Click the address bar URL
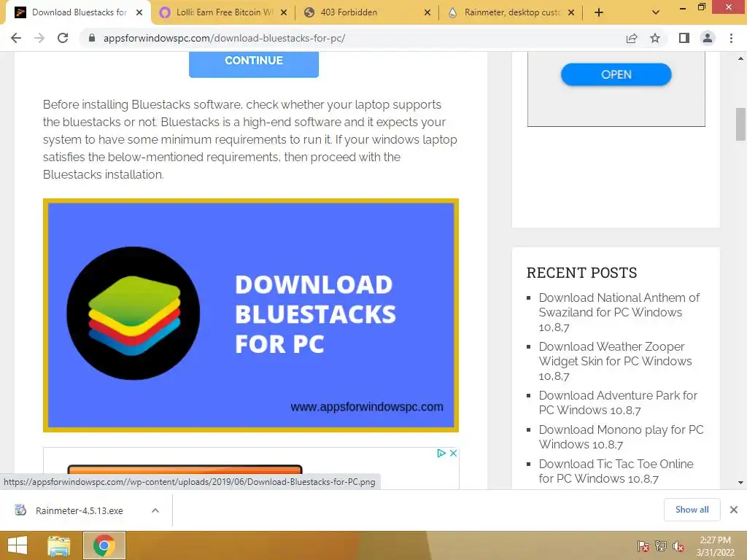Image resolution: width=747 pixels, height=560 pixels. point(225,38)
